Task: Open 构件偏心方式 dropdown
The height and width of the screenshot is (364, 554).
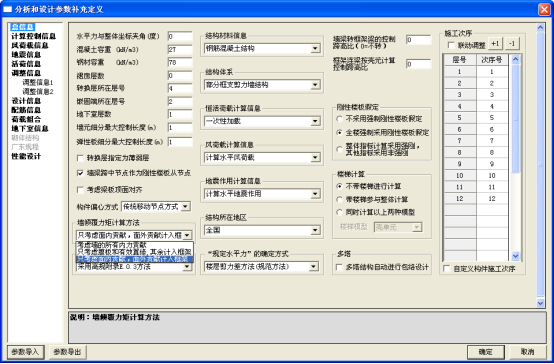Action: coord(156,207)
